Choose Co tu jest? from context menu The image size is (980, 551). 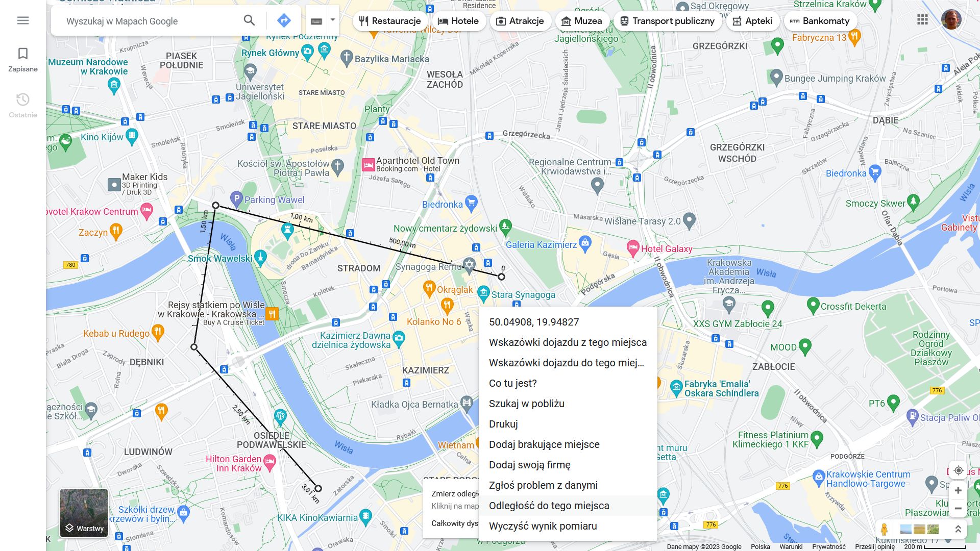point(512,383)
